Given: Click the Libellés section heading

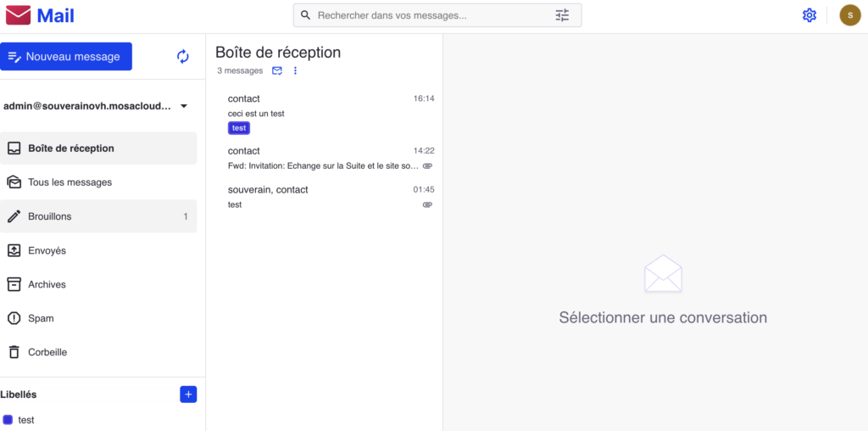Looking at the screenshot, I should coord(19,395).
